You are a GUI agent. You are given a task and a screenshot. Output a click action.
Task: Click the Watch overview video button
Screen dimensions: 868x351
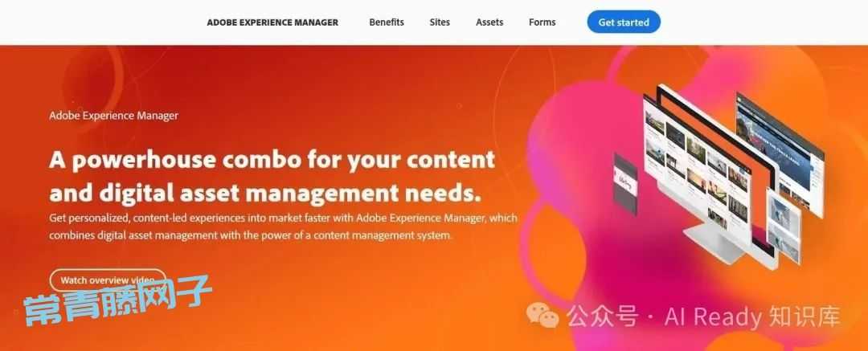(108, 280)
